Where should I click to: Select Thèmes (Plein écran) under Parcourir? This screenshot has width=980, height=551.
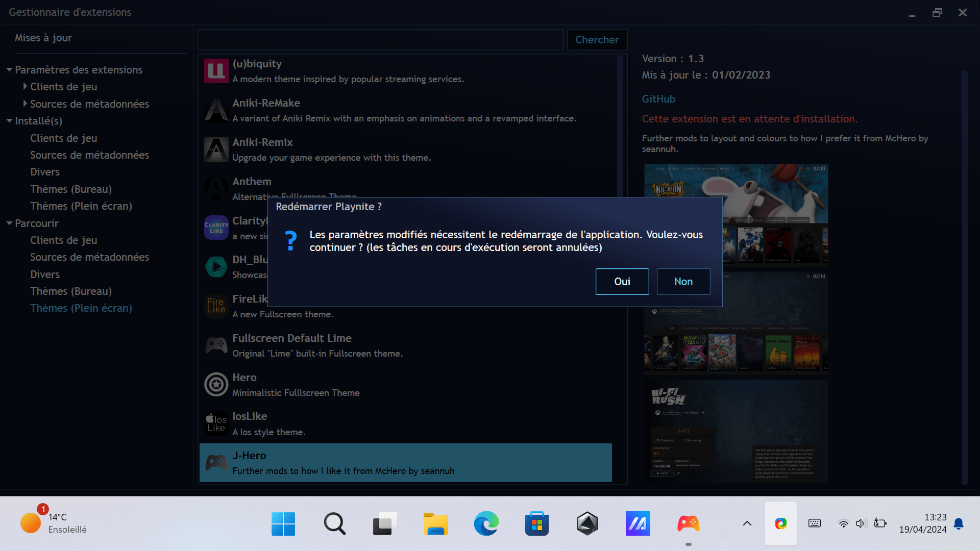pyautogui.click(x=81, y=308)
